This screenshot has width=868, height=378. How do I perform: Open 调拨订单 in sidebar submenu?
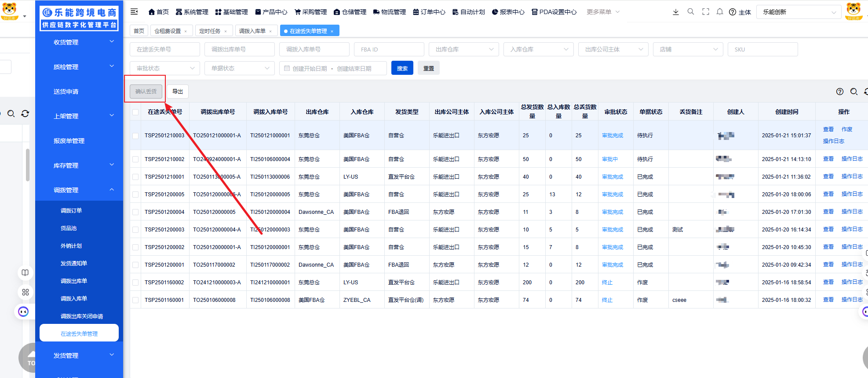tap(71, 211)
